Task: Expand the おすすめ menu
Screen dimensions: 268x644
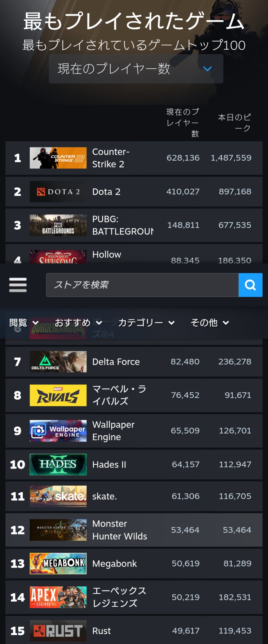Action: click(x=78, y=322)
